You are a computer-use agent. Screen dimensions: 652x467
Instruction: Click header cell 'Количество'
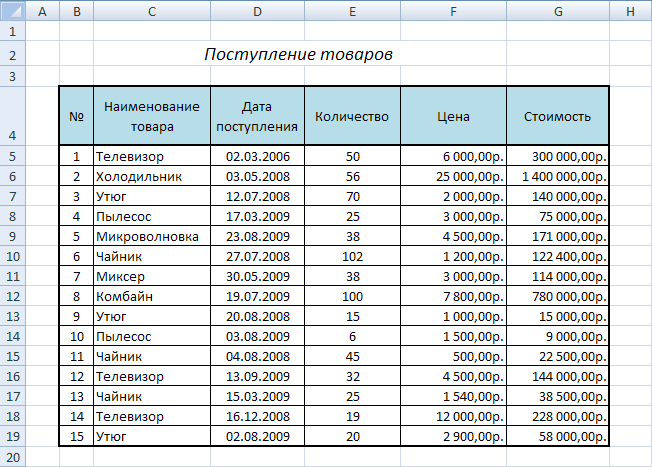353,116
